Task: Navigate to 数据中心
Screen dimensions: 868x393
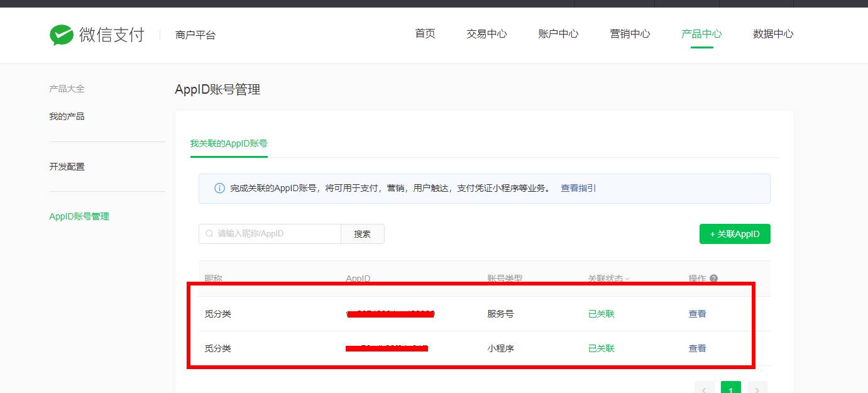Action: 773,34
